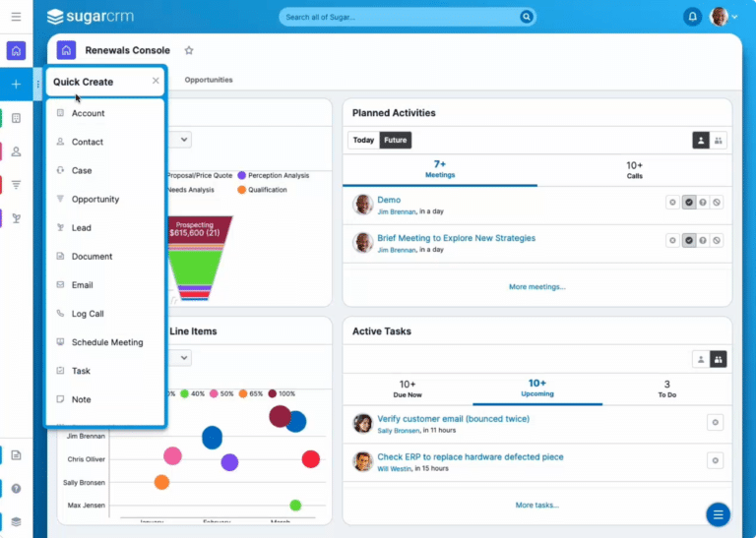Switch to the Calls tab

coord(634,170)
